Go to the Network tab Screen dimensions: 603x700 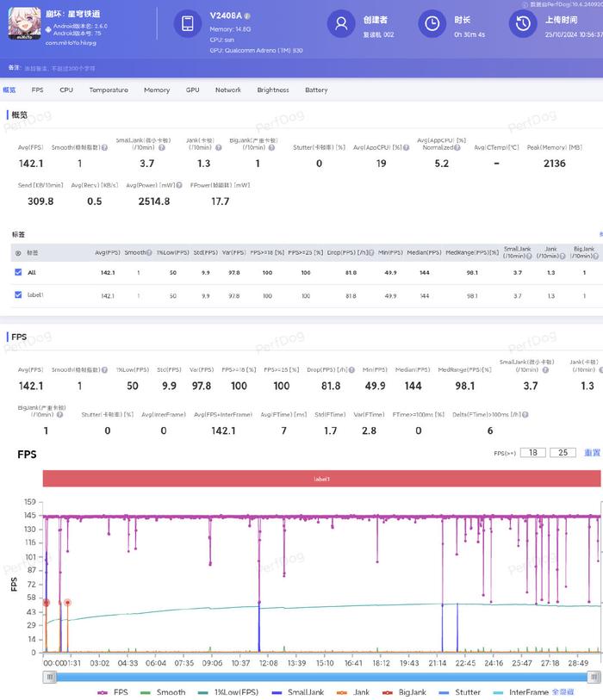[228, 90]
